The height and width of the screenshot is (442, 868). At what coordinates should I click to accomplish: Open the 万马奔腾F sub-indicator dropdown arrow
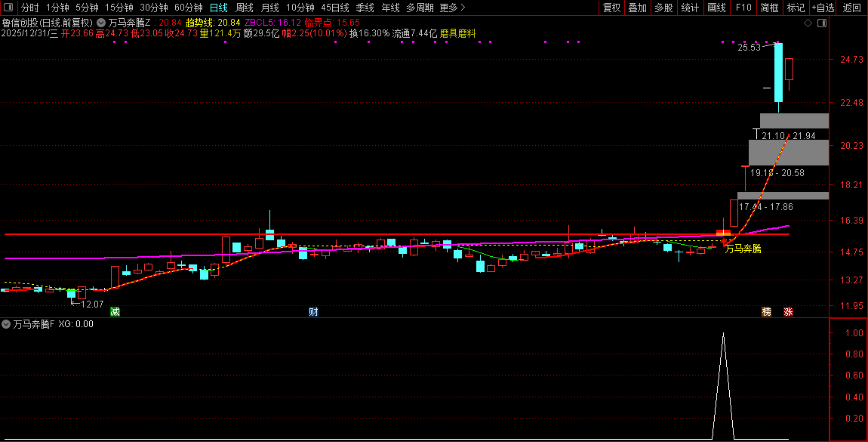click(x=6, y=324)
